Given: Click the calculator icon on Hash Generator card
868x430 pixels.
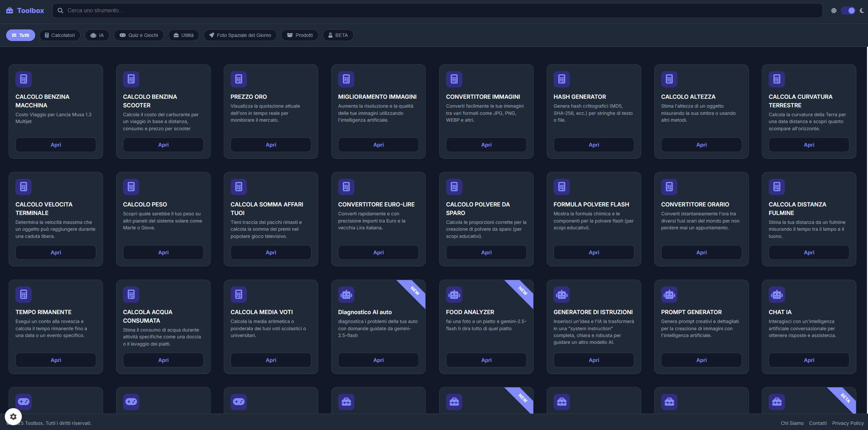Looking at the screenshot, I should click(x=562, y=79).
